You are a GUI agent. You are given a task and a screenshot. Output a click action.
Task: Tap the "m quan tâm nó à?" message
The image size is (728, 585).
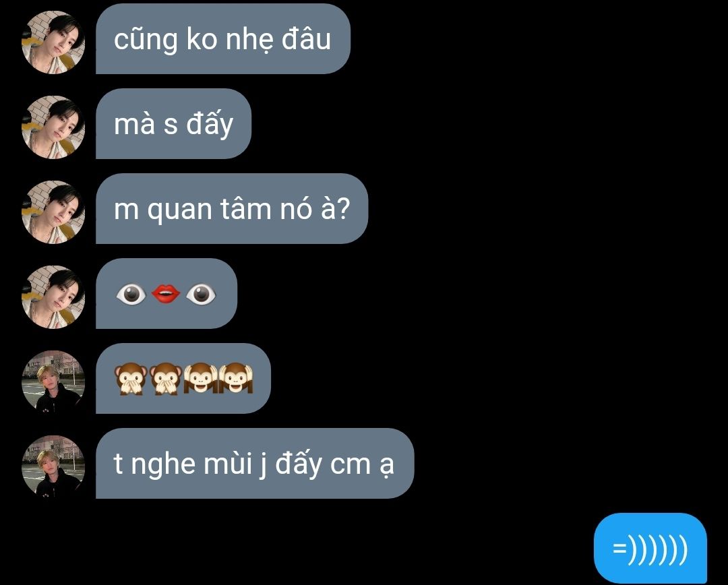[232, 208]
